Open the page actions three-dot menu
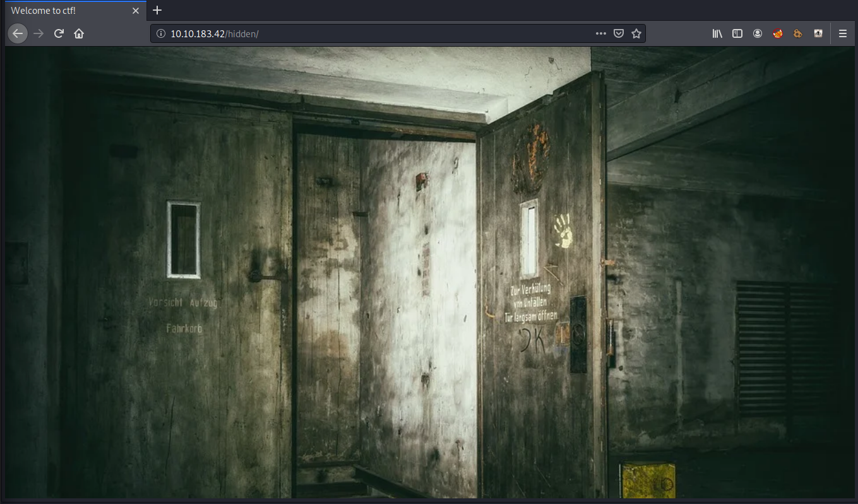 pos(600,33)
